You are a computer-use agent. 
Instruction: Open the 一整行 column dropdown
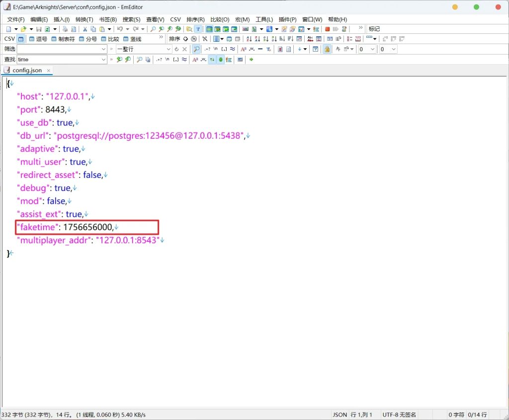[x=168, y=49]
